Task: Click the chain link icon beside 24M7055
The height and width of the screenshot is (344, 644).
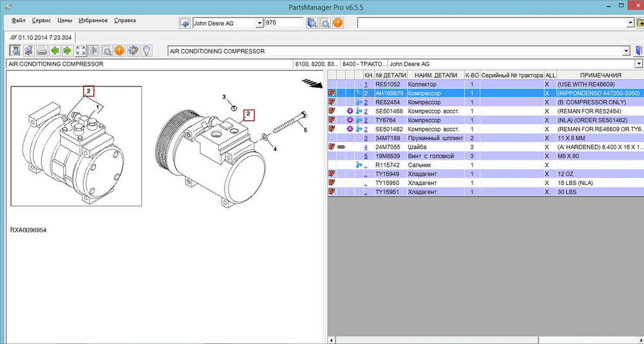Action: point(341,147)
